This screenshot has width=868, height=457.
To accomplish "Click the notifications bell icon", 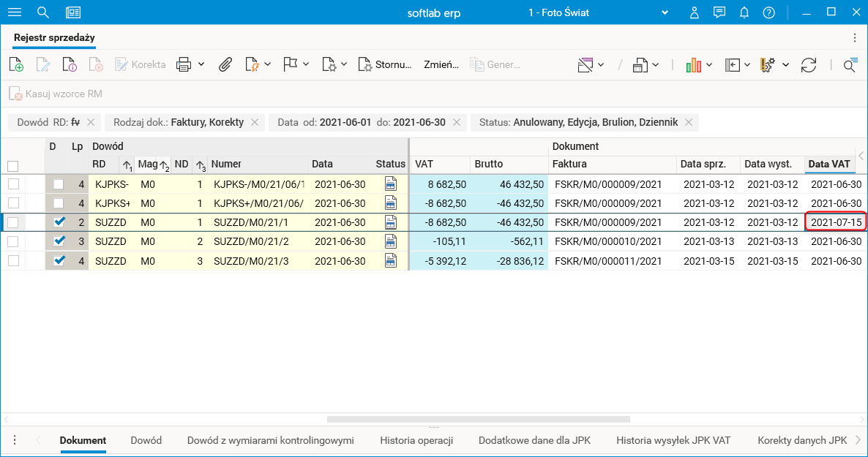I will tap(744, 12).
